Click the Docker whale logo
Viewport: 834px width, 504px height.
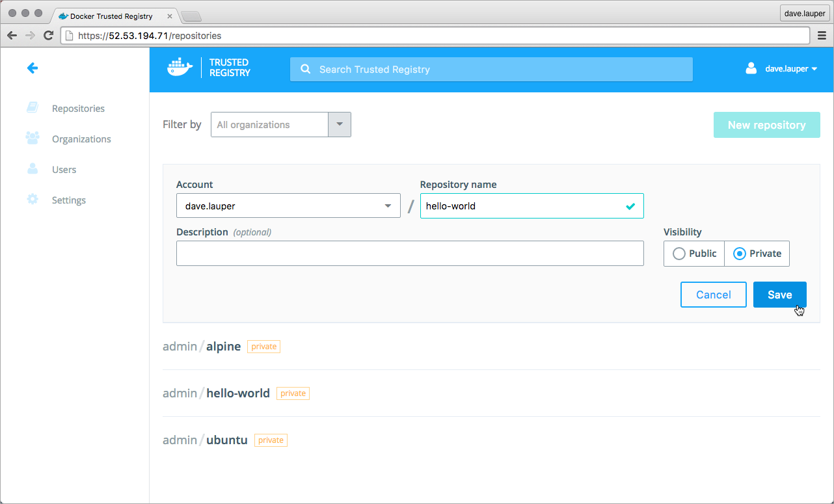180,68
